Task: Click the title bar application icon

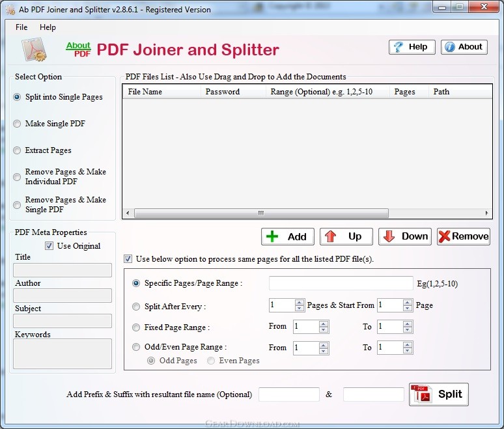Action: click(10, 10)
